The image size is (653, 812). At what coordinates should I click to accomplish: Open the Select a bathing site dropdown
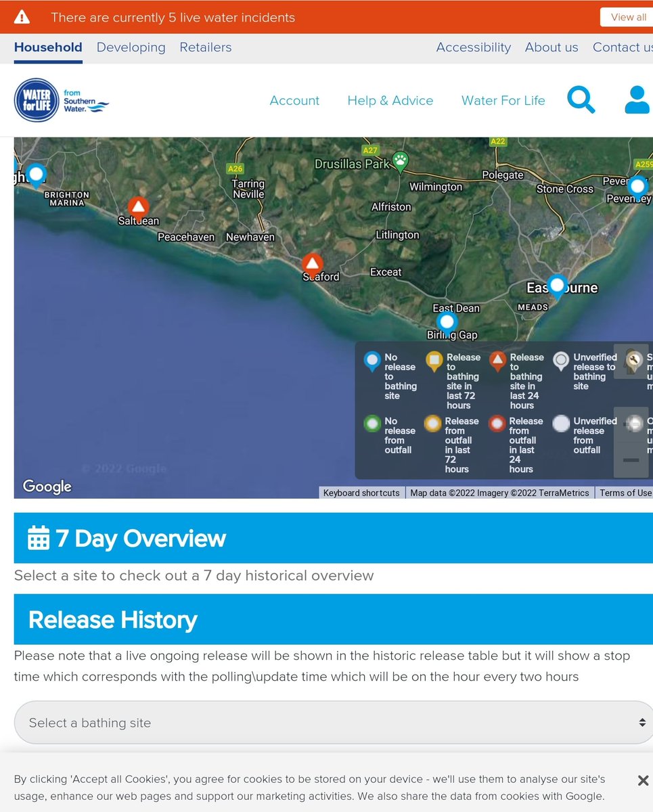click(334, 723)
